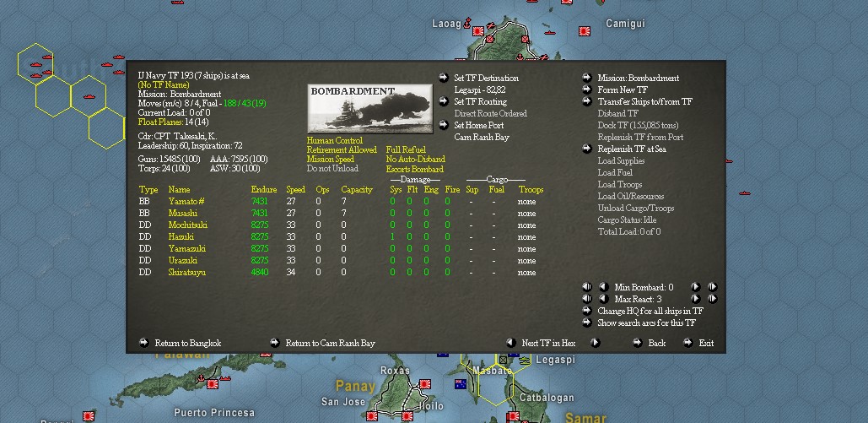868x423 pixels.
Task: Select destroyer Yamazuki in ship list
Action: click(x=187, y=248)
